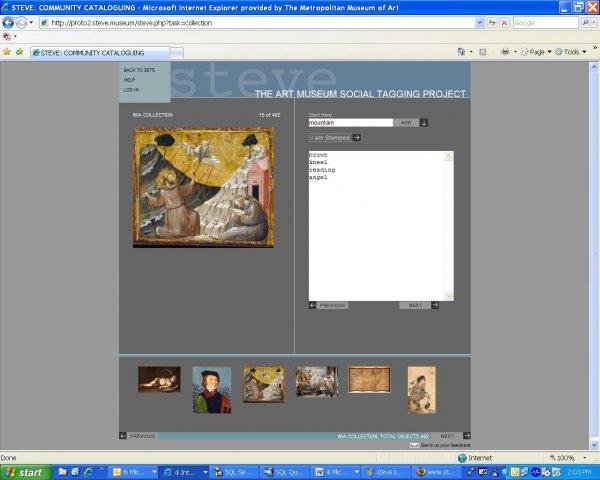
Task: Open the www.st... Firefox taskbar window
Action: (437, 472)
